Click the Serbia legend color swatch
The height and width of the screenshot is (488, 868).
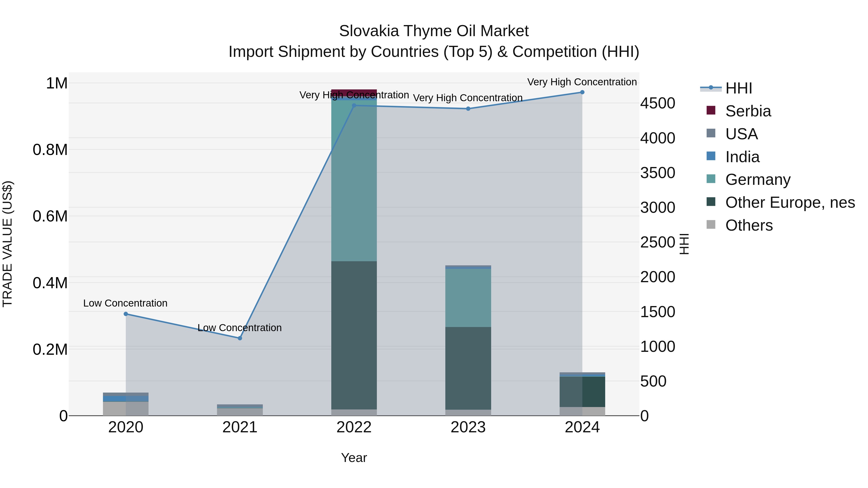tap(711, 110)
